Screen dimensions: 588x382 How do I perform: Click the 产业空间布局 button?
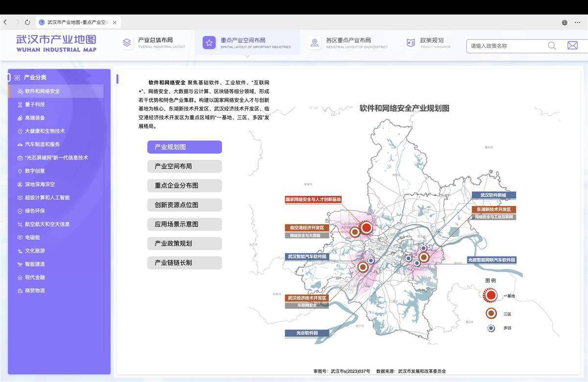pos(184,166)
